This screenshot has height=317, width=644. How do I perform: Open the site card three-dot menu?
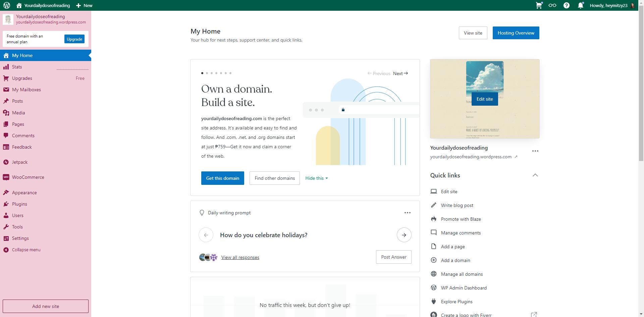[535, 151]
